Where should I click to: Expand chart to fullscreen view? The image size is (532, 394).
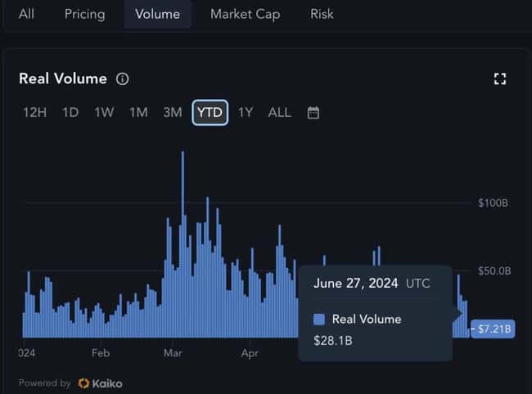point(500,79)
